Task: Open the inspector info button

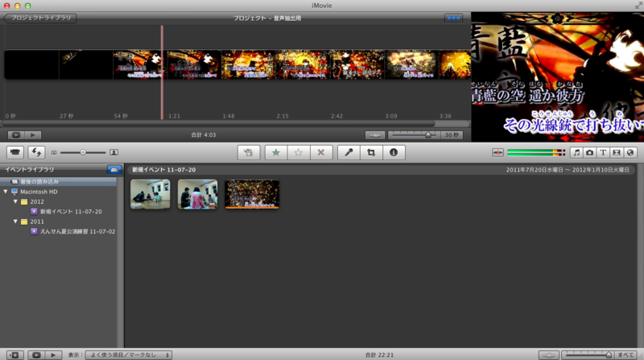Action: 394,152
